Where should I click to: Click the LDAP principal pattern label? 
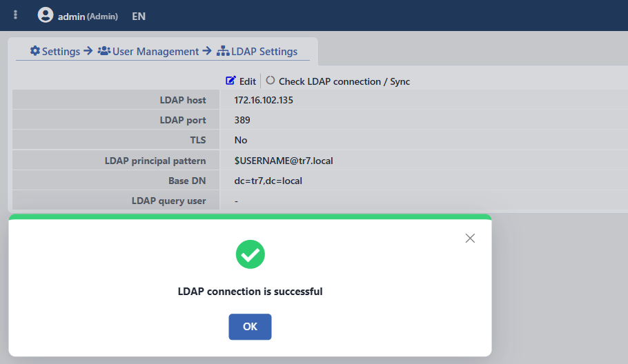click(155, 161)
